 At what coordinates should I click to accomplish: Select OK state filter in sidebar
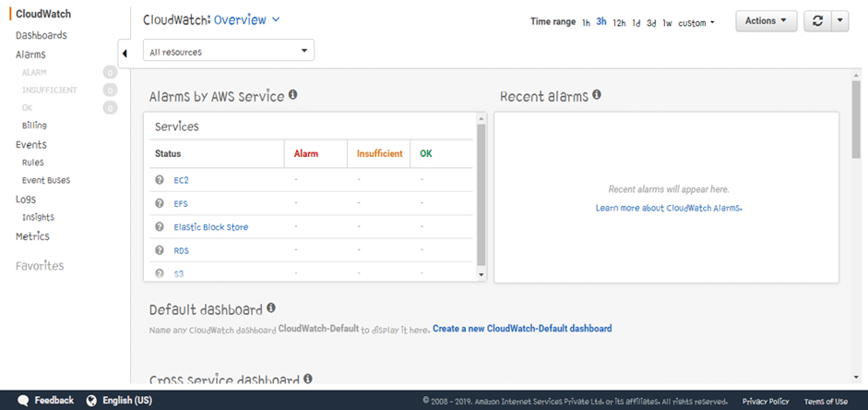click(x=27, y=108)
